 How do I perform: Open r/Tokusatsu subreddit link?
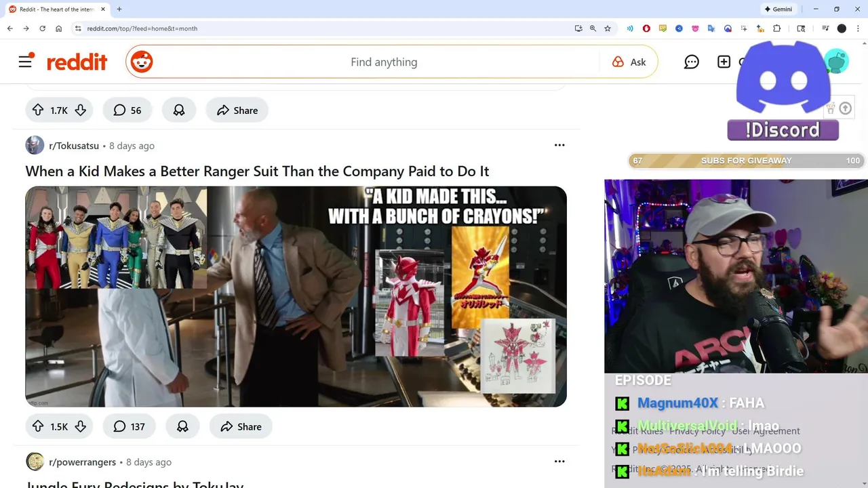74,146
